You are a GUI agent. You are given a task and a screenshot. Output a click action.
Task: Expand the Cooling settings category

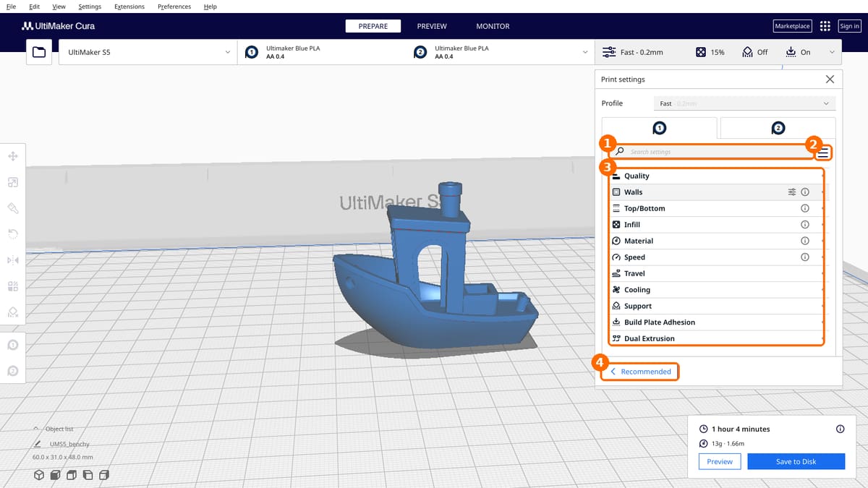pos(717,290)
